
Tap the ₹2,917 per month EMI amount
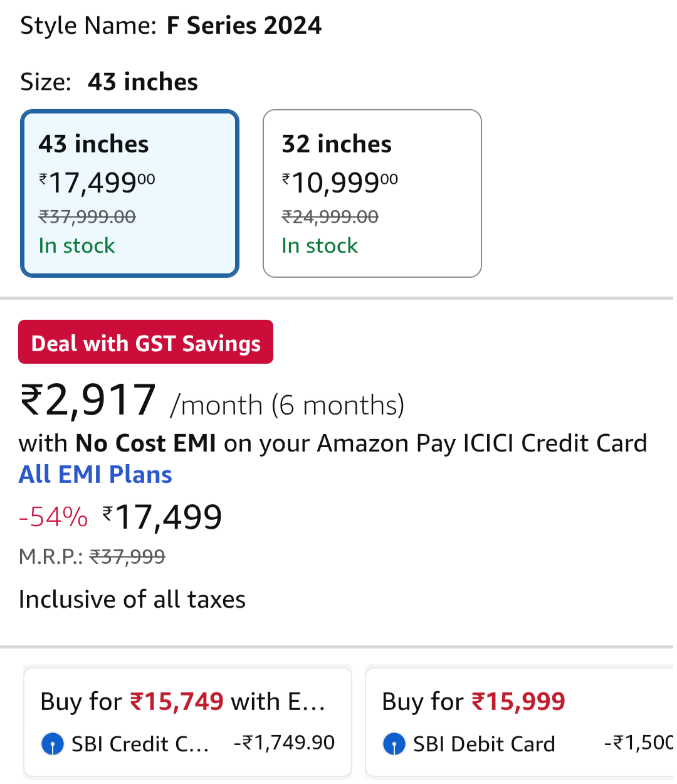click(x=88, y=400)
